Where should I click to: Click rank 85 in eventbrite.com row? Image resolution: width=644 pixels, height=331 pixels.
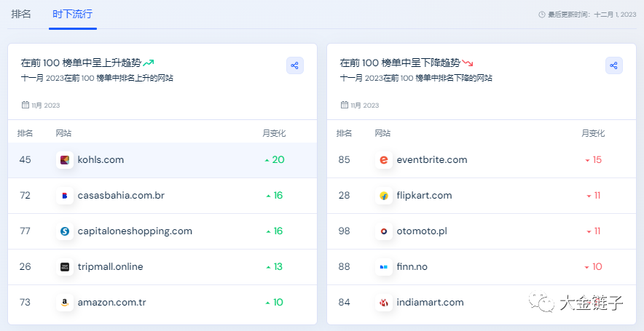[x=344, y=159]
